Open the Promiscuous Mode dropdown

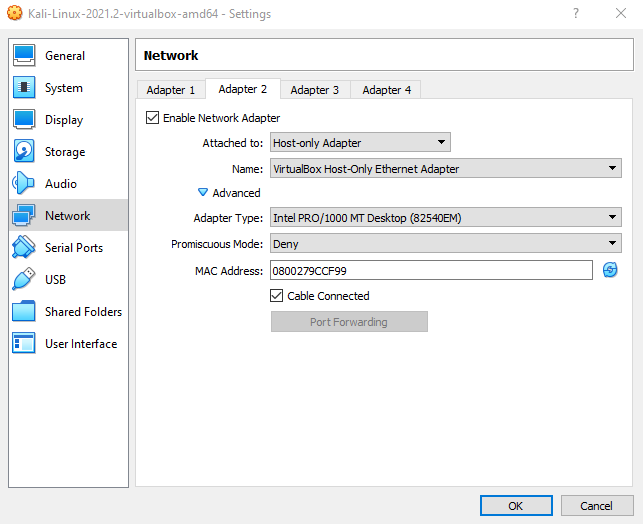coord(446,244)
